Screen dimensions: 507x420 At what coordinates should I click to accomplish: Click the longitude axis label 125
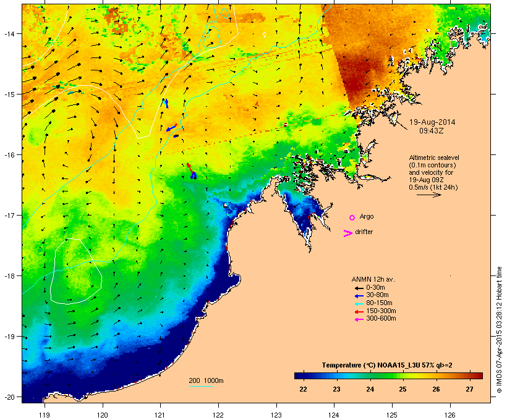coord(392,415)
